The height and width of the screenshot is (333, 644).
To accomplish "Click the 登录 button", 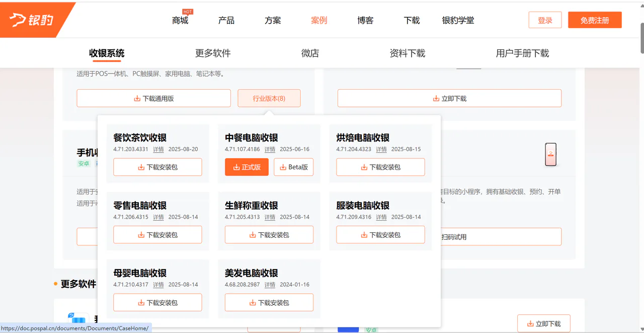I will [545, 20].
